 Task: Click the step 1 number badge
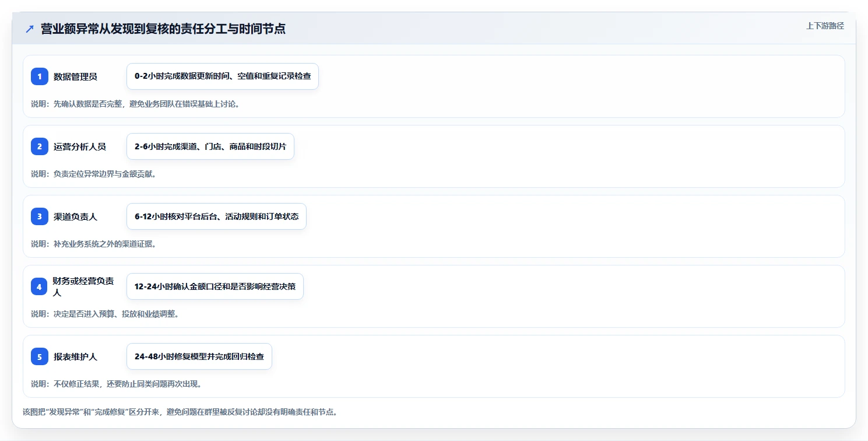pos(40,76)
